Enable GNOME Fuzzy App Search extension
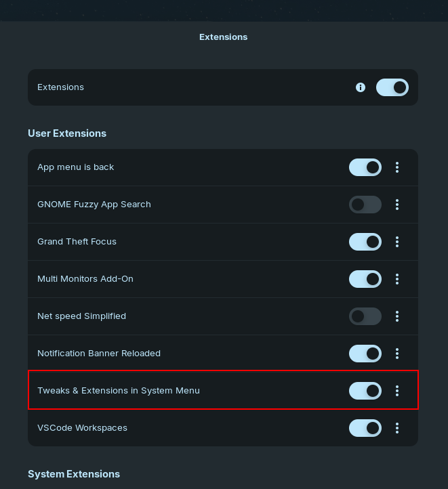 pyautogui.click(x=365, y=205)
